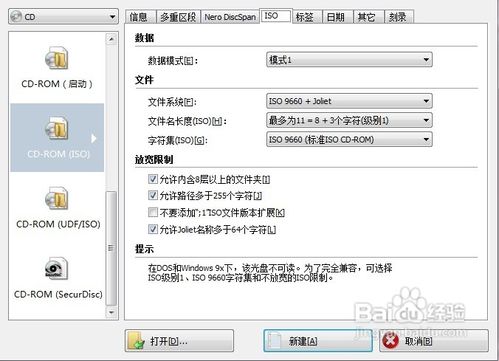Click the 文件名长度(ISO)[H] label
This screenshot has height=361, width=499.
tap(187, 121)
